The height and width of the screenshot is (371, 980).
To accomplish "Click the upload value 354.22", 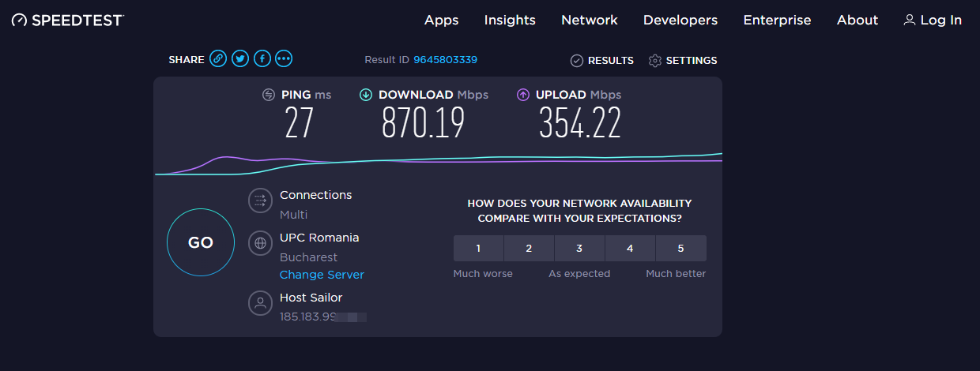I will point(580,122).
